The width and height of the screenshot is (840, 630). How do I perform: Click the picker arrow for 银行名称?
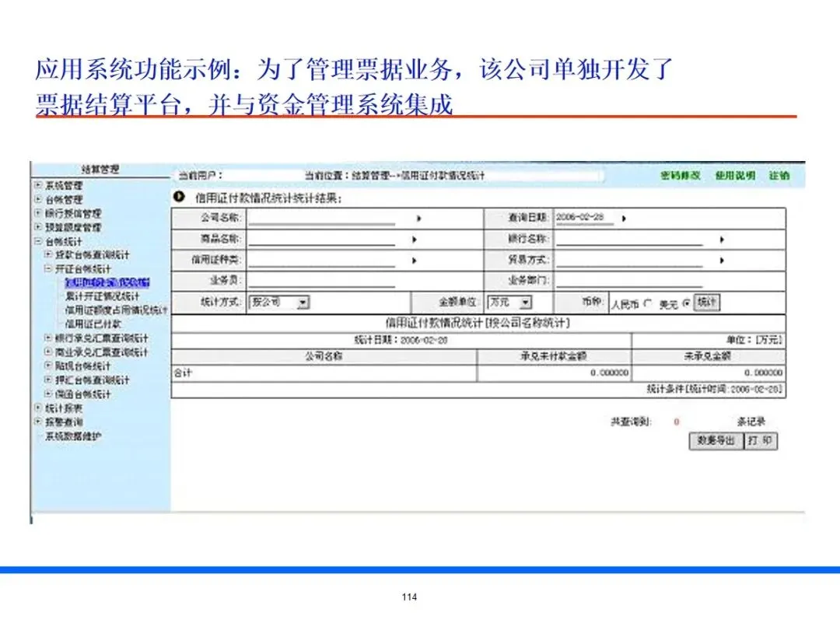point(722,240)
